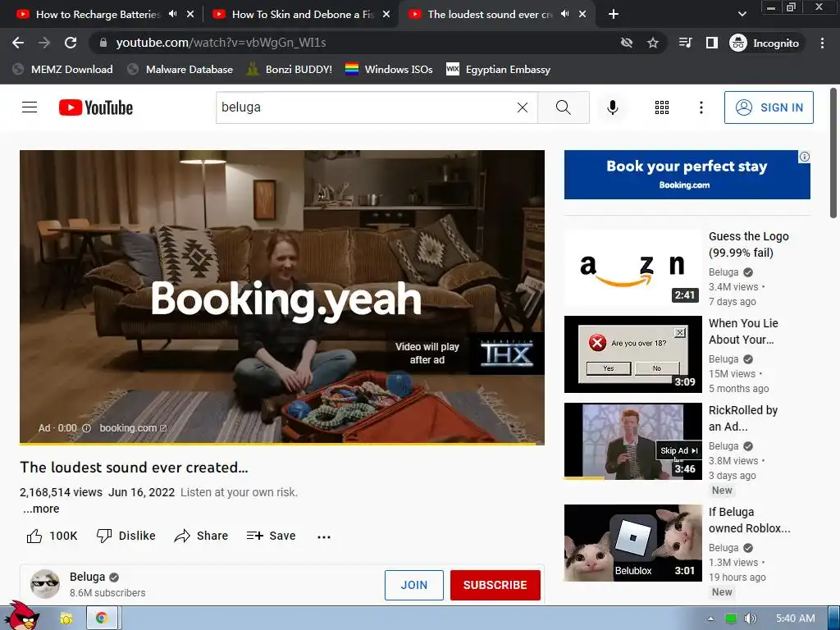Start voice search with microphone icon

click(612, 107)
